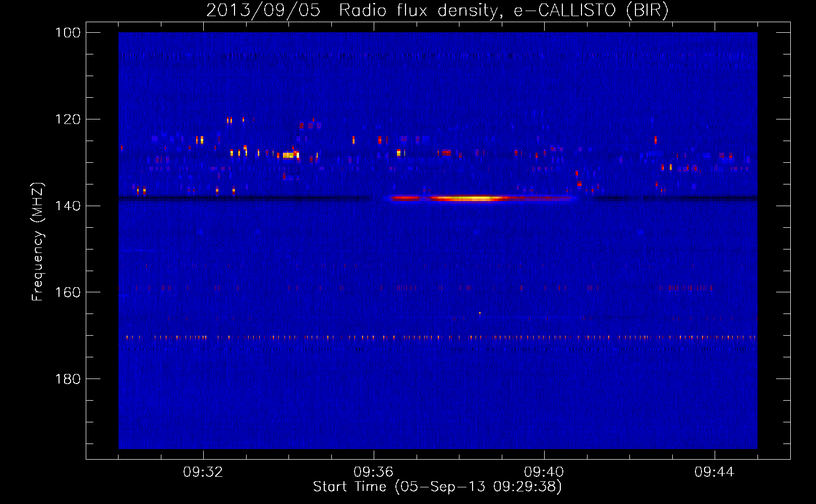
Task: Click the 09:40 time tick label
Action: 544,472
